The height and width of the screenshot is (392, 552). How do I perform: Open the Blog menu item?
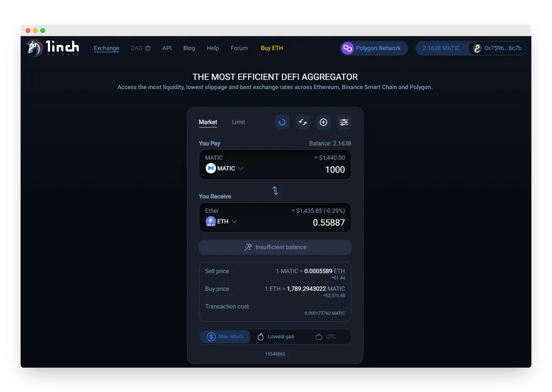(x=189, y=48)
